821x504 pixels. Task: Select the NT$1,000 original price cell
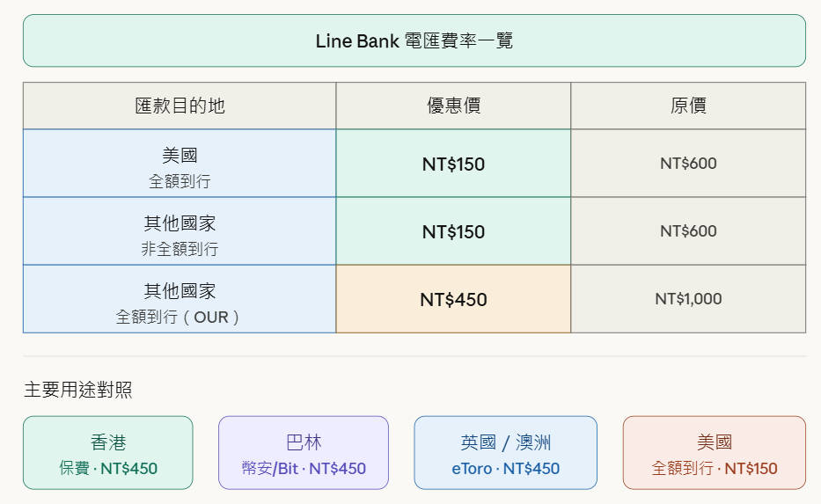pyautogui.click(x=688, y=299)
